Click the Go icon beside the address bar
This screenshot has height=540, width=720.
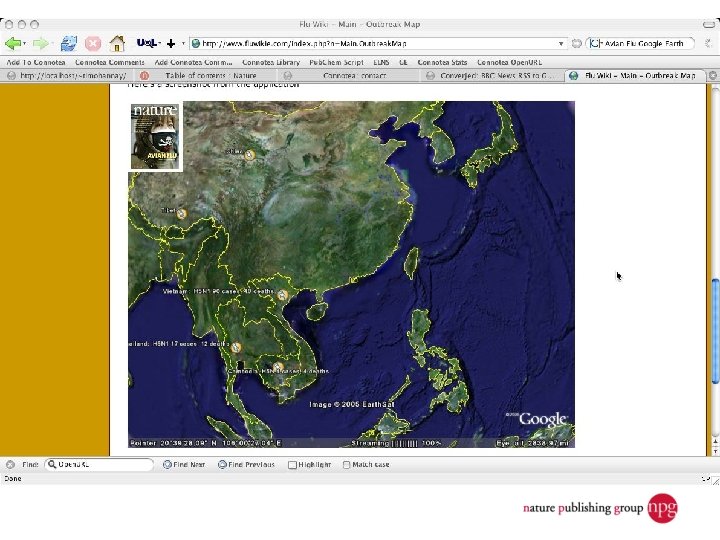[577, 44]
